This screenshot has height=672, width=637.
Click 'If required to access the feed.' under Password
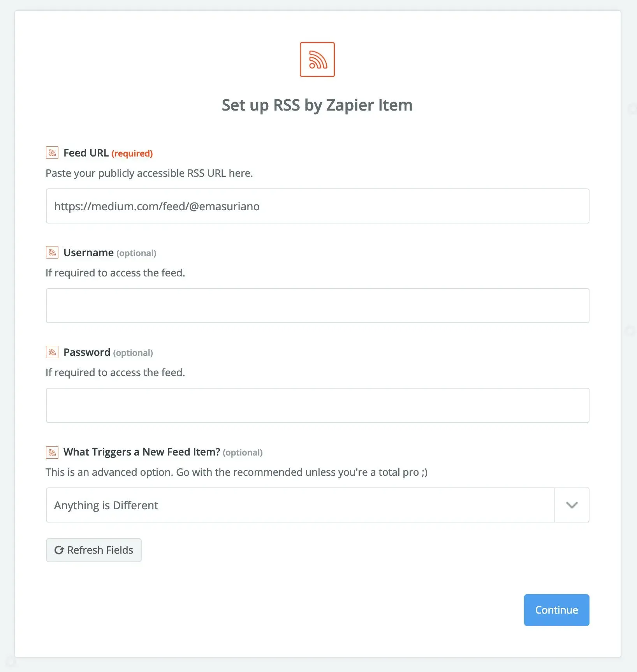[115, 373]
